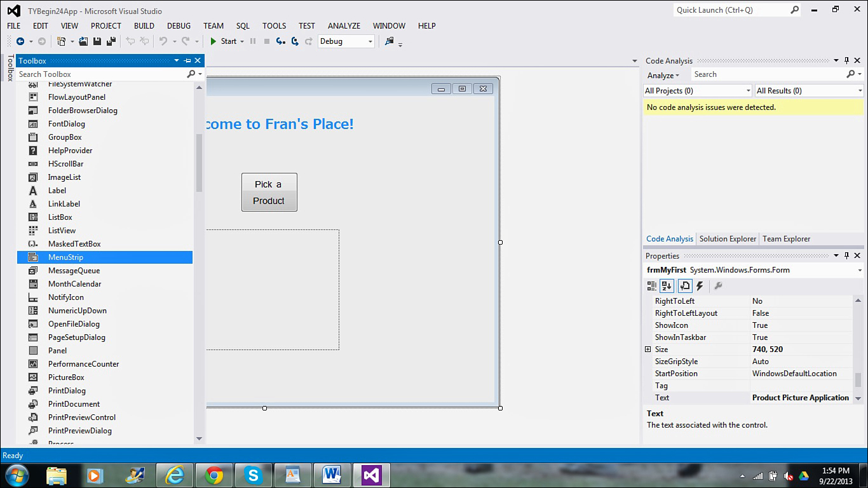Open the Start button dropdown arrow
The width and height of the screenshot is (868, 488).
242,42
